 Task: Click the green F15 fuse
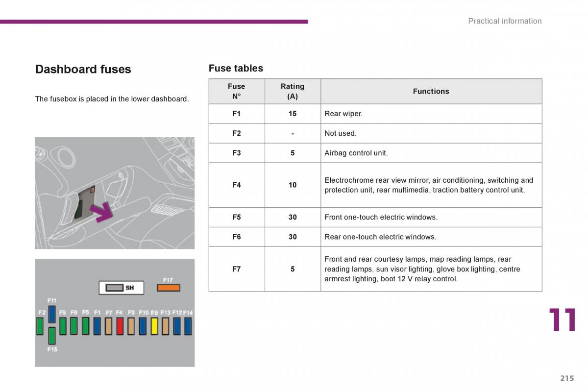coord(52,336)
